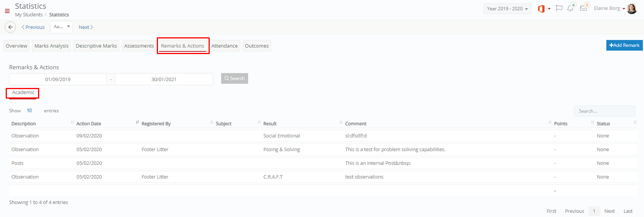Click the comment 'sl;dfsdlf;d'
This screenshot has height=217, width=644.
point(356,136)
